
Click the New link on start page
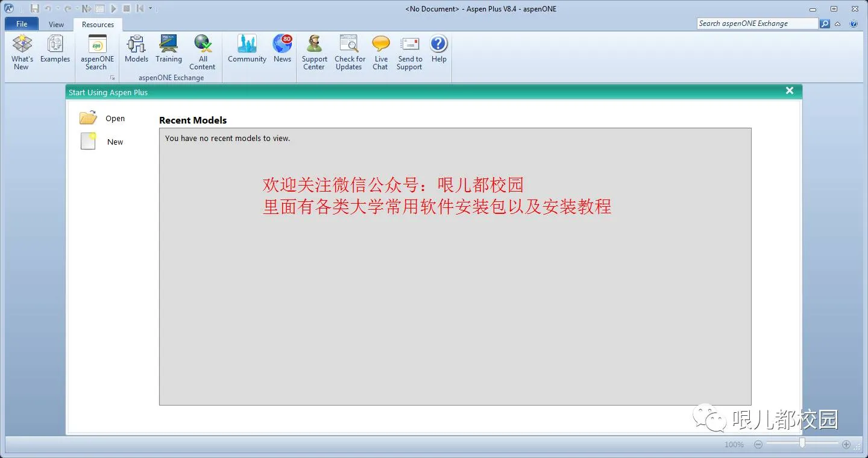pyautogui.click(x=115, y=142)
